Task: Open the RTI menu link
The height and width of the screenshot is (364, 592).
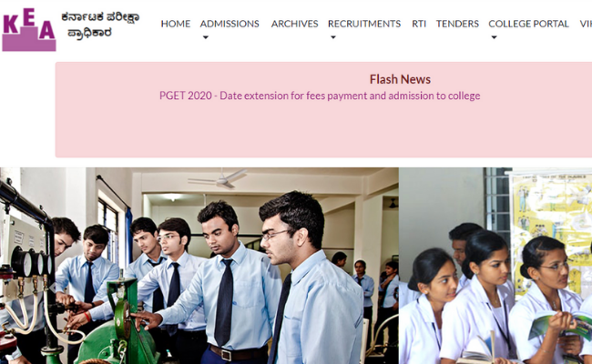Action: tap(419, 24)
